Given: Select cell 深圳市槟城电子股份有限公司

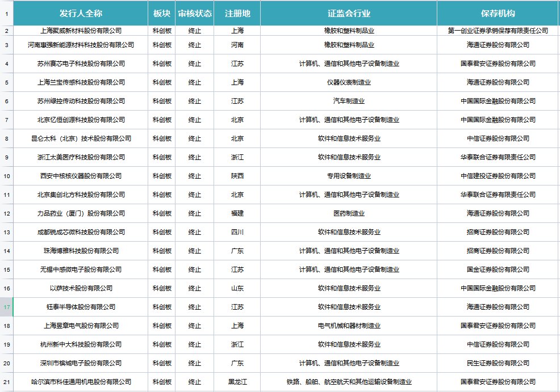Looking at the screenshot, I should point(81,364).
